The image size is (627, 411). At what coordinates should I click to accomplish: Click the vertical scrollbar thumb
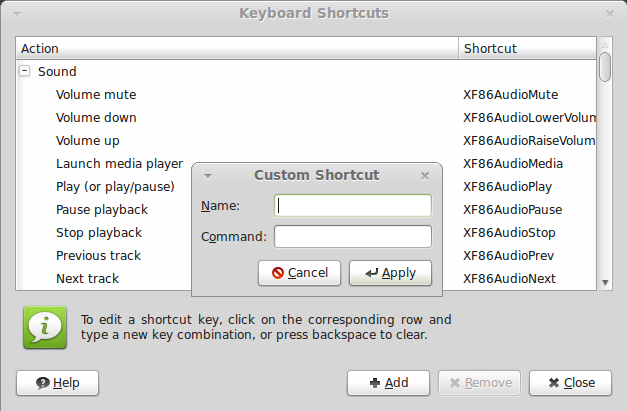[605, 67]
